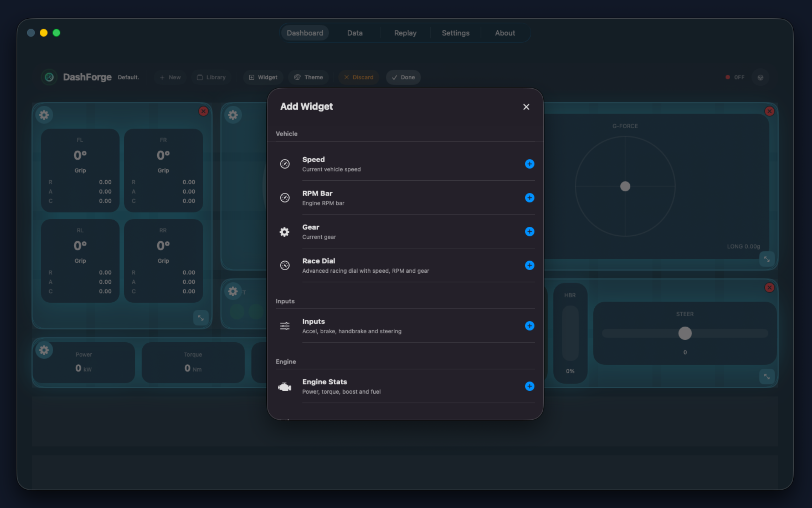Image resolution: width=812 pixels, height=508 pixels.
Task: Click the Inputs section header
Action: tap(285, 301)
